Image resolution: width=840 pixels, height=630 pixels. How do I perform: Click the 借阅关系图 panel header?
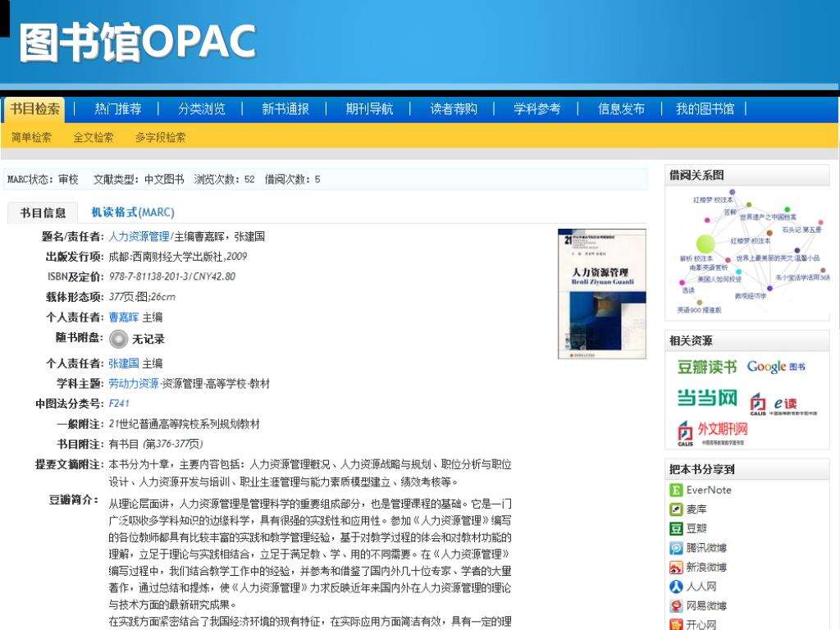747,176
